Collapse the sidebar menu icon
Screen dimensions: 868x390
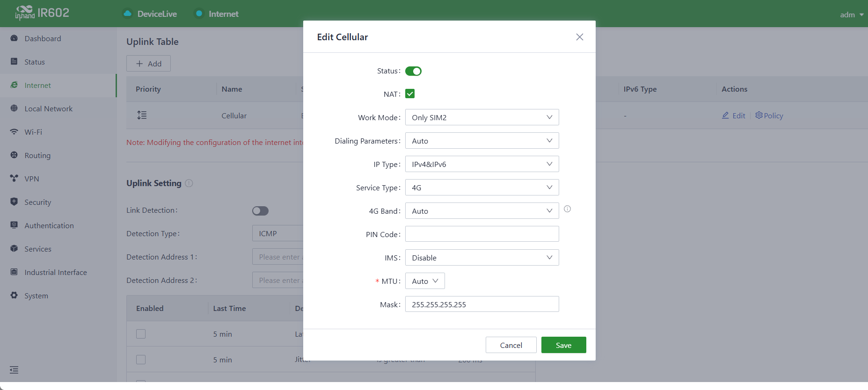point(14,370)
